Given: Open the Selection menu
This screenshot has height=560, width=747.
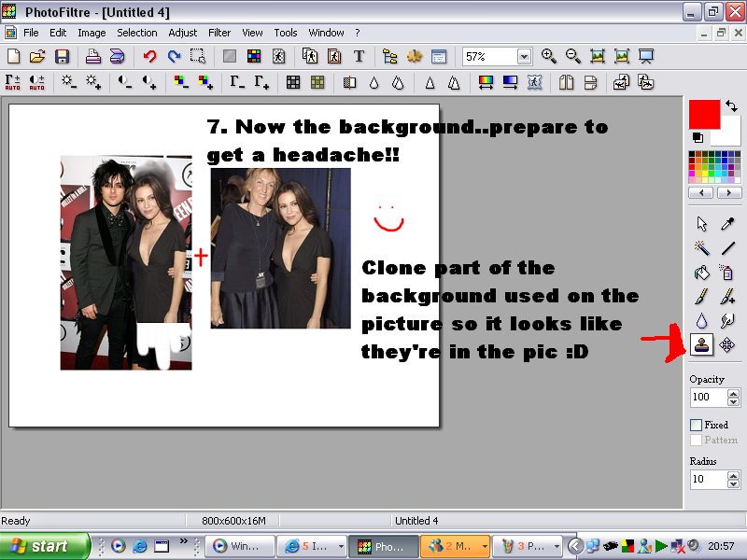Looking at the screenshot, I should click(x=137, y=33).
